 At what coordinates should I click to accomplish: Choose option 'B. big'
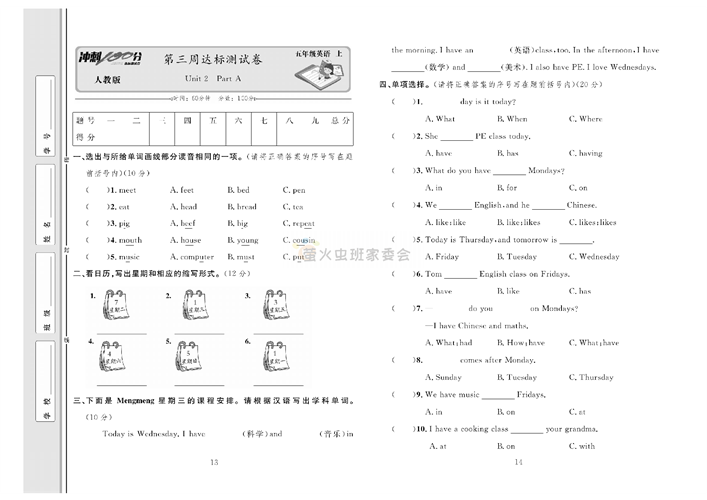tap(238, 224)
